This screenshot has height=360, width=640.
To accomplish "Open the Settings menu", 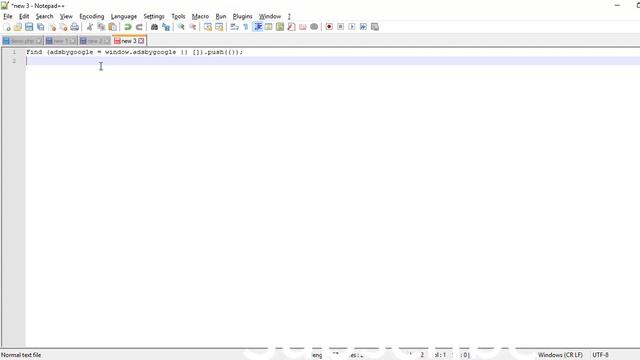I will click(x=154, y=16).
